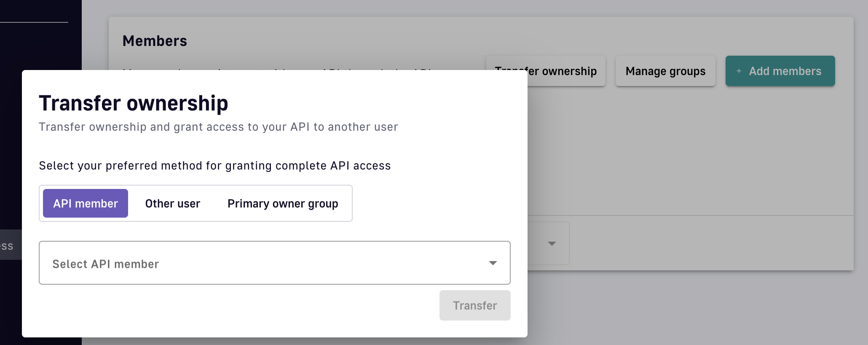
Task: Click the 'Select your preferred method' label
Action: coord(215,166)
